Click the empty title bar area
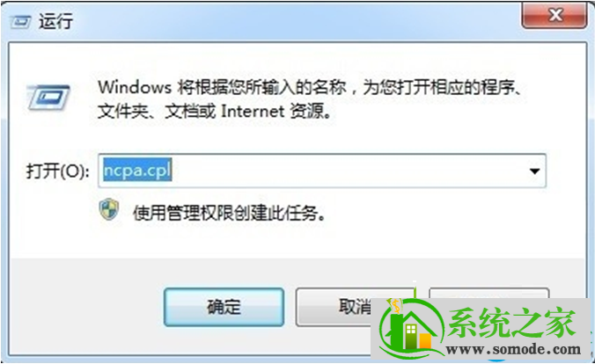Screen dimensions: 595x364 (296, 19)
